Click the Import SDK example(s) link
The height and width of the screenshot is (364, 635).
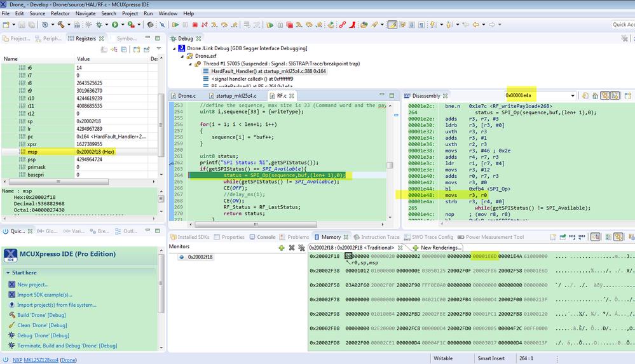(44, 295)
